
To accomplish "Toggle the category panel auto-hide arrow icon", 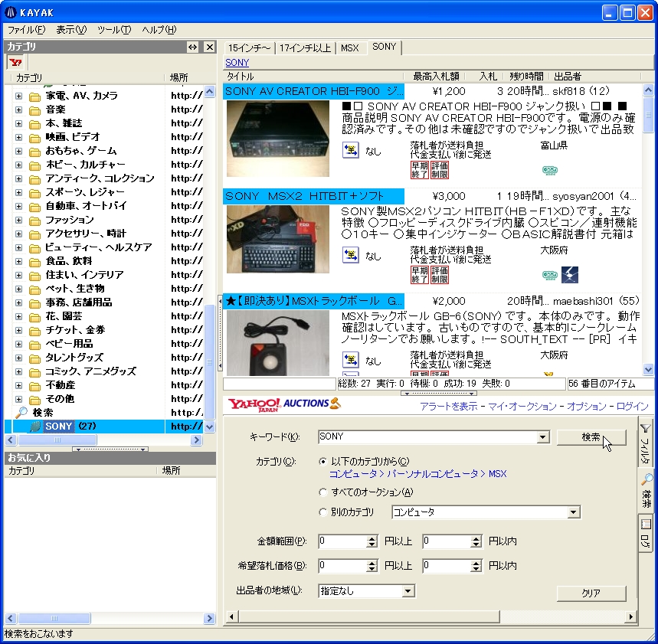I will [192, 47].
